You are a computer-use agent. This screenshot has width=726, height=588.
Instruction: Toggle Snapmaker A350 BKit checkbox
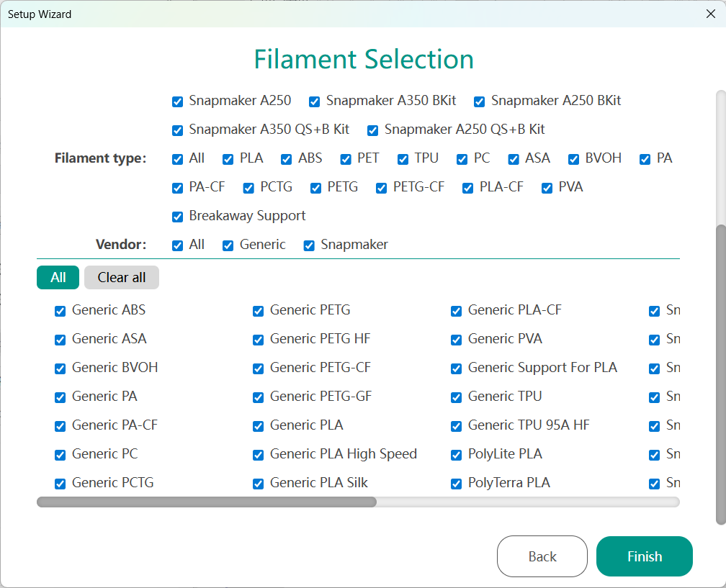coord(315,101)
